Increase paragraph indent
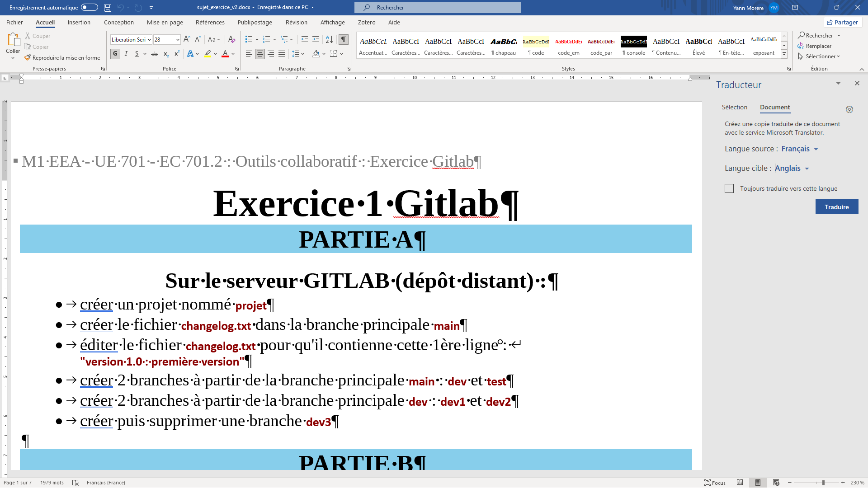The height and width of the screenshot is (488, 868). 316,40
